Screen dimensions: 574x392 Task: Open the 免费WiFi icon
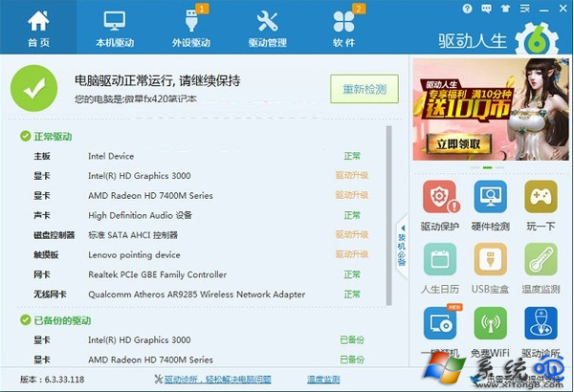[490, 323]
